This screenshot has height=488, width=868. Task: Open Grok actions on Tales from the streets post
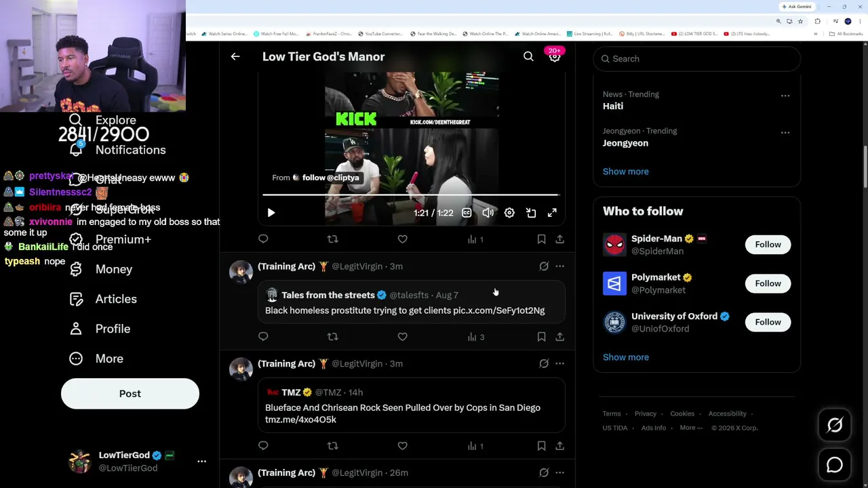[x=544, y=266]
